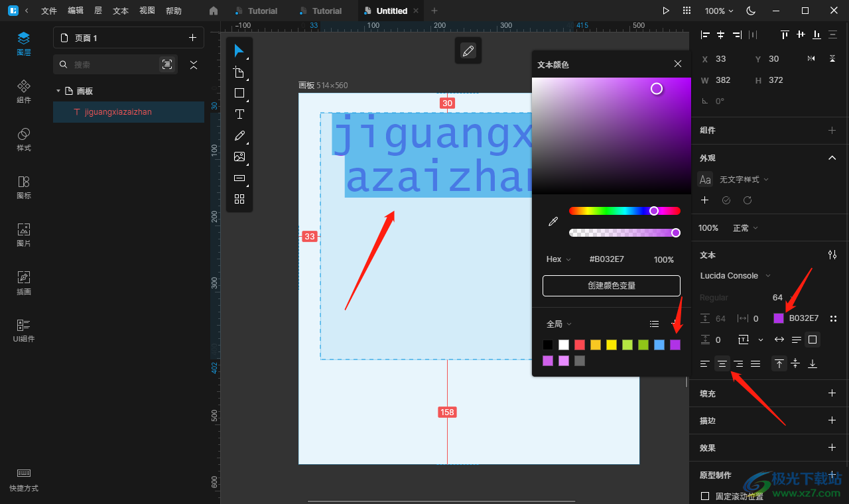
Task: Switch to dark/light theme moon icon
Action: 751,11
